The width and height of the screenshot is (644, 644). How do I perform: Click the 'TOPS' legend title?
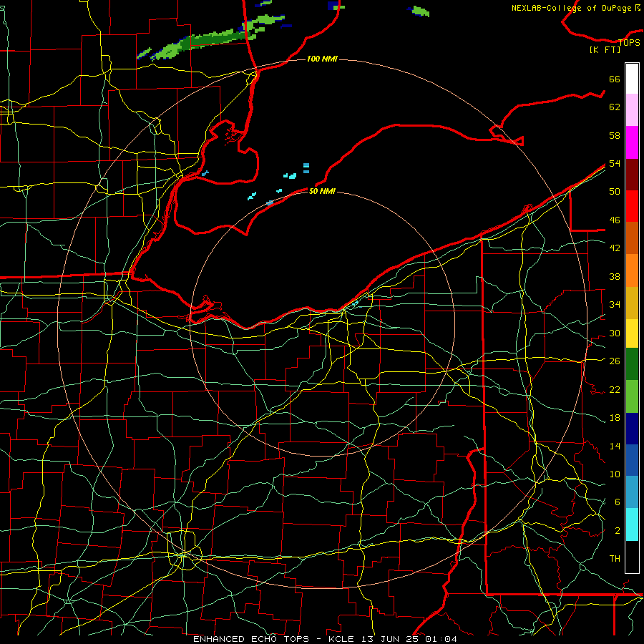(x=629, y=42)
